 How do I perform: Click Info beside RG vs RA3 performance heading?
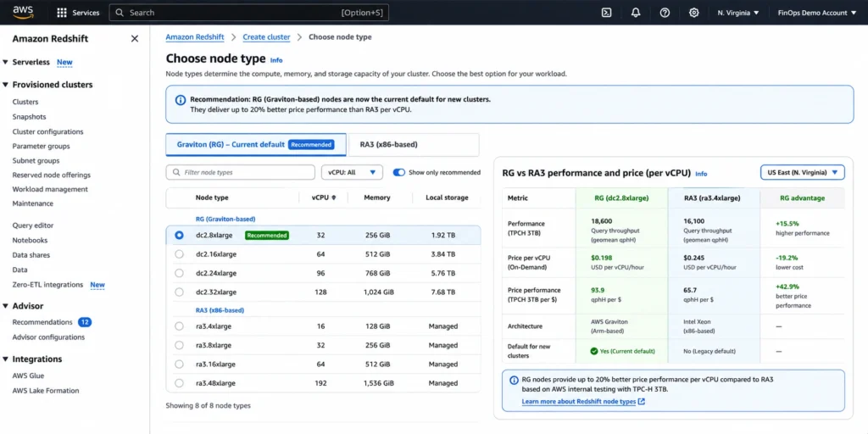[701, 174]
